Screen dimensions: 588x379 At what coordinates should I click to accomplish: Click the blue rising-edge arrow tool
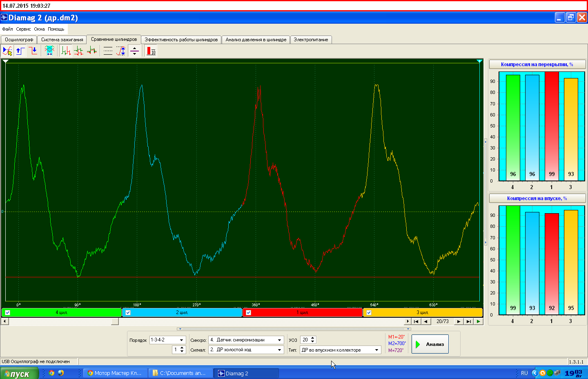20,51
